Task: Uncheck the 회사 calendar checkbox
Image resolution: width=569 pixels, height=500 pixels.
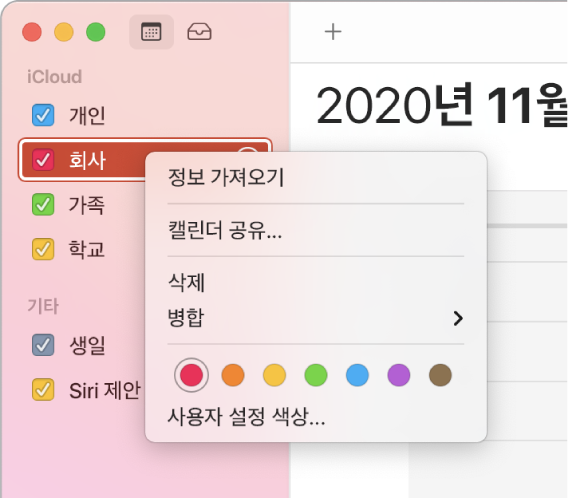Action: pyautogui.click(x=43, y=160)
